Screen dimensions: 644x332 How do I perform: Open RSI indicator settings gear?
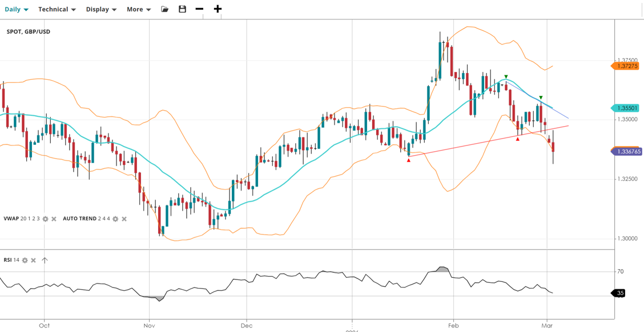25,260
